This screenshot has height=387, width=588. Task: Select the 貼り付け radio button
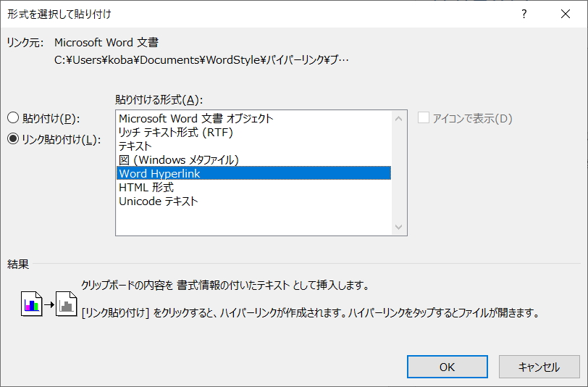click(x=12, y=118)
